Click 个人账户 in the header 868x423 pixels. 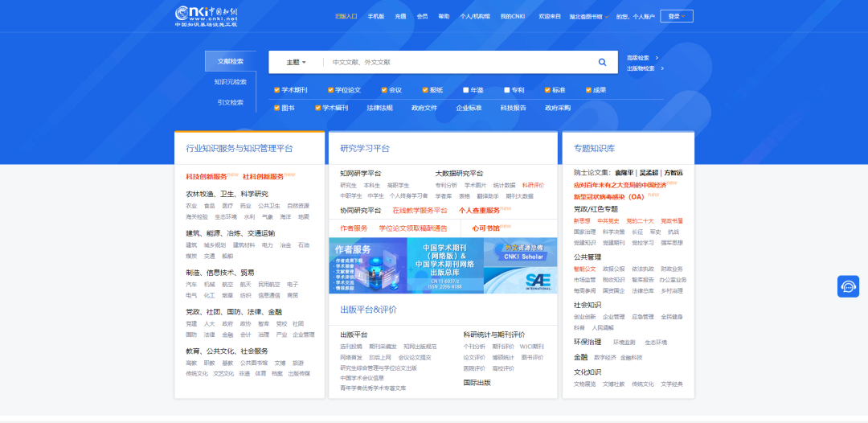coord(644,17)
